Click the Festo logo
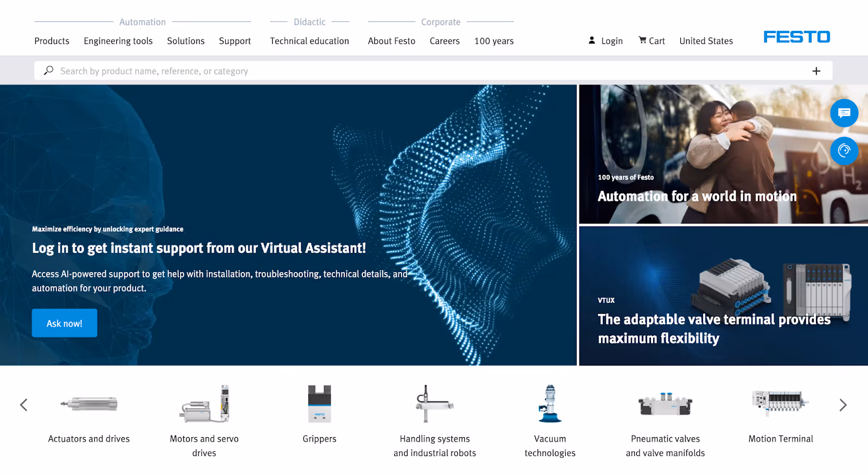868x474 pixels. click(796, 37)
